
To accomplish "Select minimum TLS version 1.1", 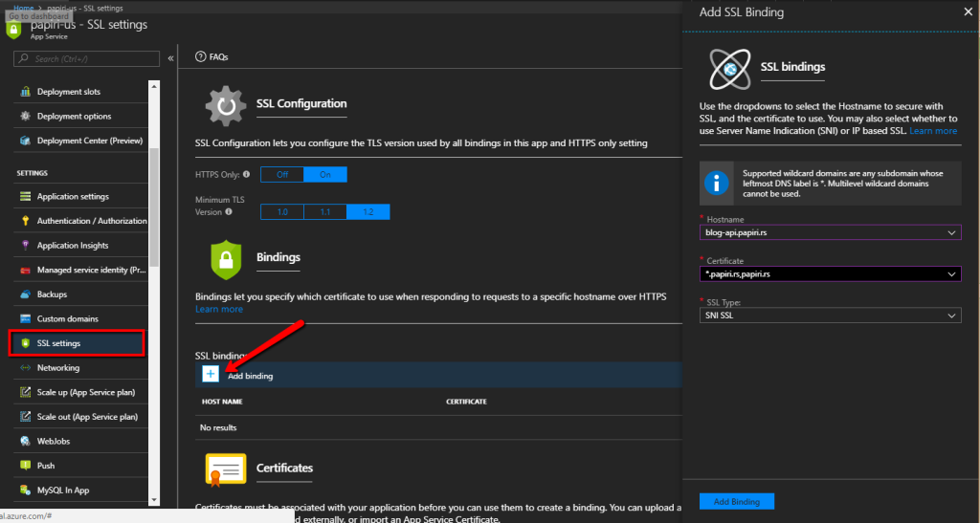I will [325, 212].
